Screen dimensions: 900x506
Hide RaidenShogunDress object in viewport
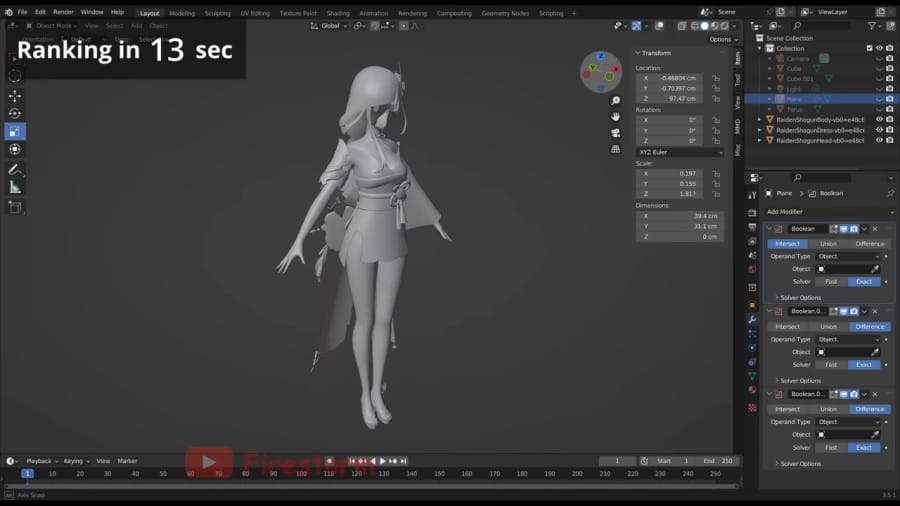pos(879,130)
